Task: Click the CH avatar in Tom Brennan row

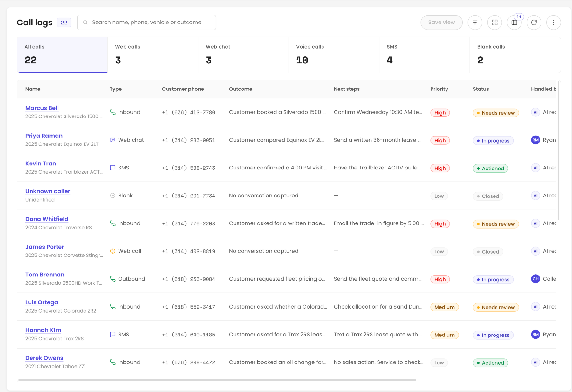Action: [535, 279]
